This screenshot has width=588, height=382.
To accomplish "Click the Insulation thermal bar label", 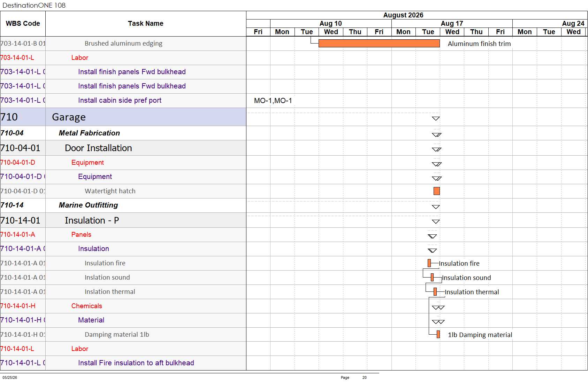I will pyautogui.click(x=472, y=292).
